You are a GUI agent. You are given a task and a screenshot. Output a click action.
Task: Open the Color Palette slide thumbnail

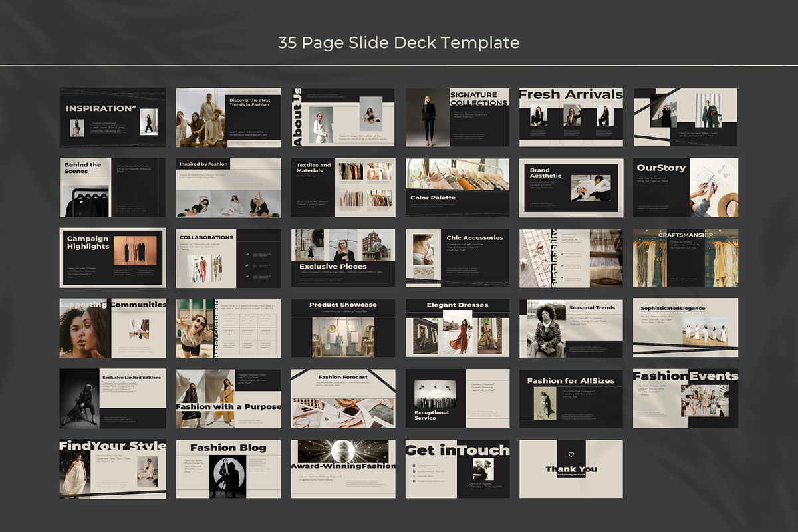pyautogui.click(x=458, y=188)
